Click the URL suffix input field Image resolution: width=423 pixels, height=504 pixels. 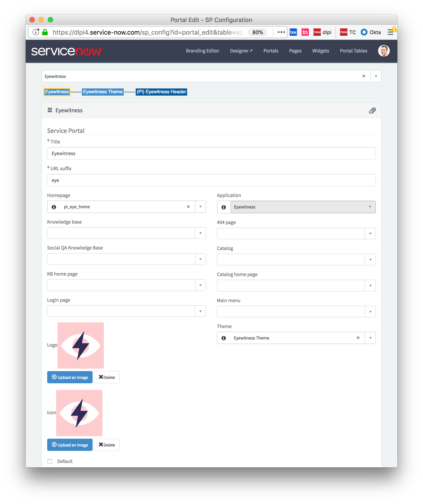click(x=211, y=180)
